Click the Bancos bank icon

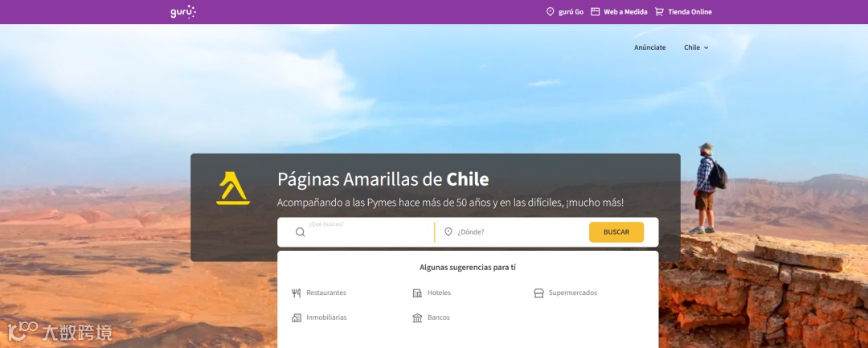pyautogui.click(x=417, y=317)
